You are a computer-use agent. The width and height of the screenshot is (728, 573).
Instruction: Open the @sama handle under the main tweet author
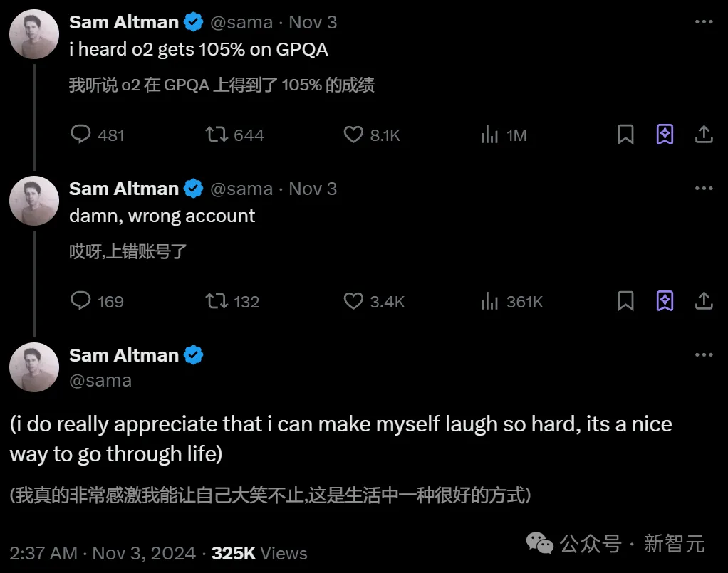tap(100, 380)
